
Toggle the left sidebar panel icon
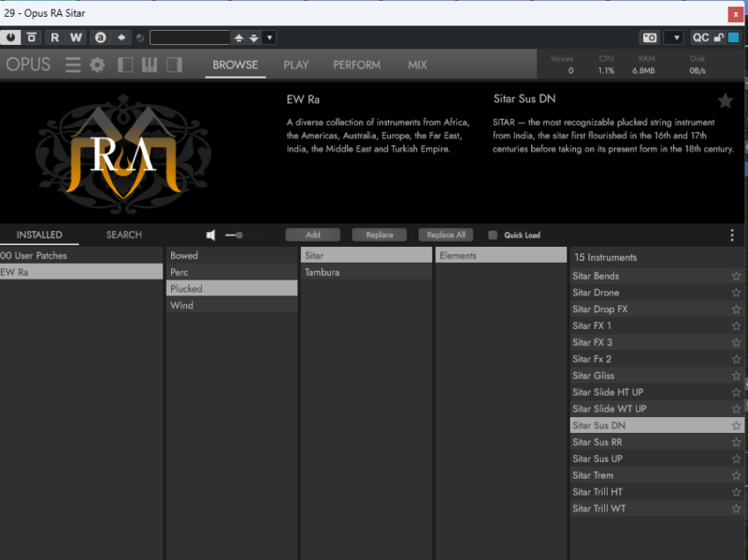click(125, 65)
